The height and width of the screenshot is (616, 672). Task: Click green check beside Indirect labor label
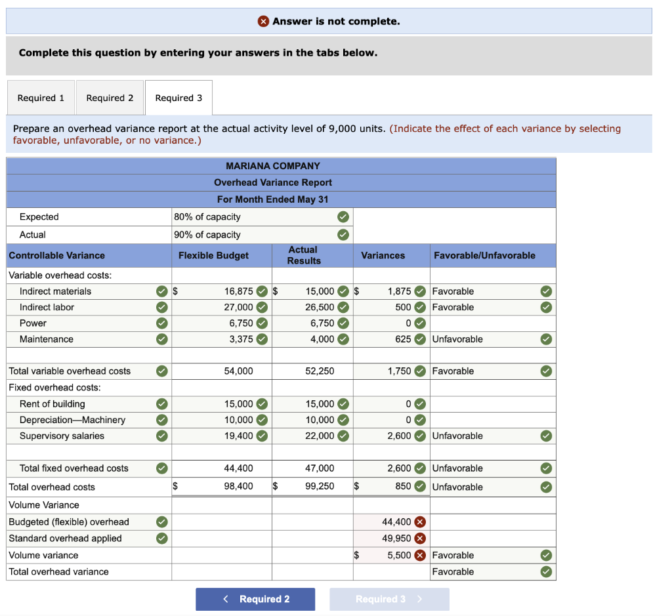point(161,307)
